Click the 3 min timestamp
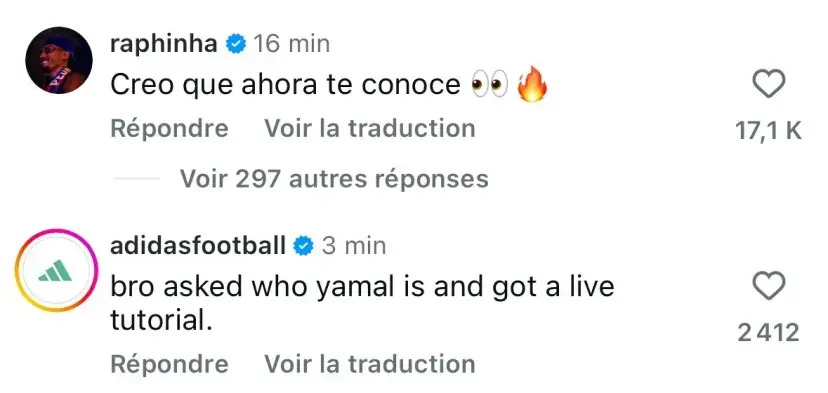 (353, 246)
